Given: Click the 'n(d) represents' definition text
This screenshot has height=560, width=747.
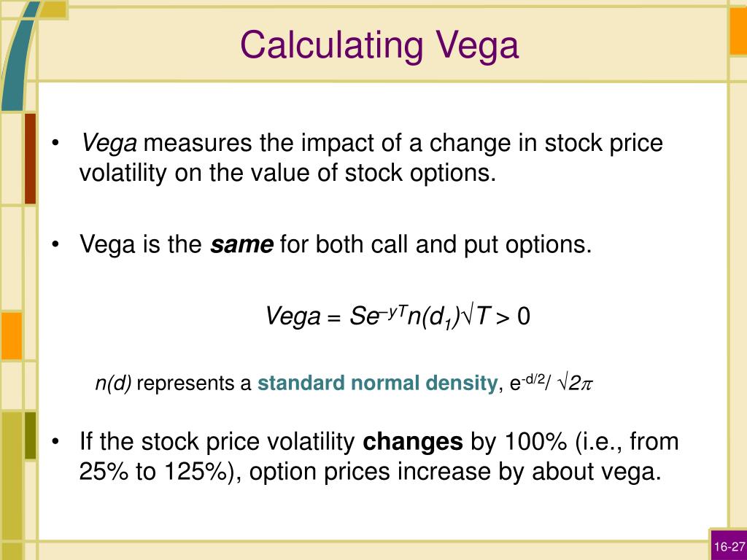Looking at the screenshot, I should pyautogui.click(x=174, y=384).
